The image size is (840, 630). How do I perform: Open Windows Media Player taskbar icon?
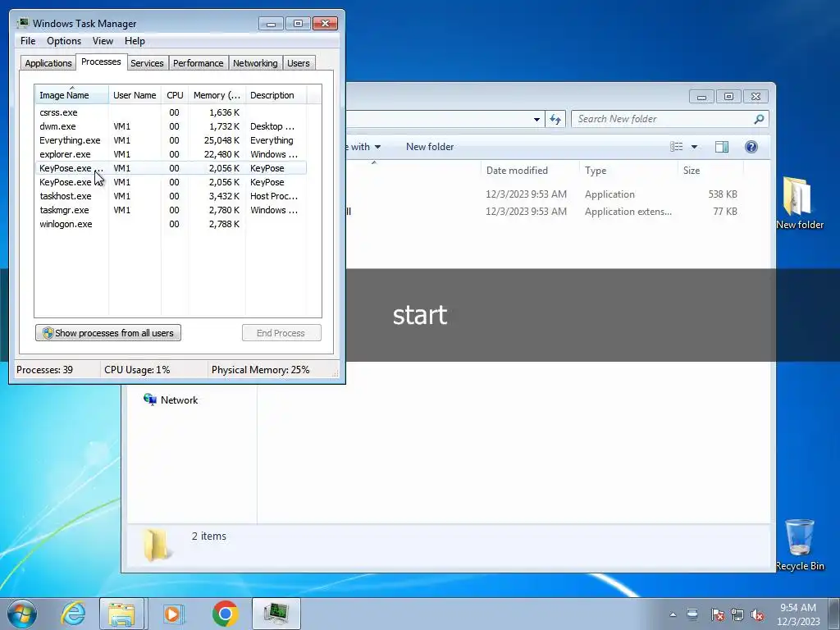(172, 614)
